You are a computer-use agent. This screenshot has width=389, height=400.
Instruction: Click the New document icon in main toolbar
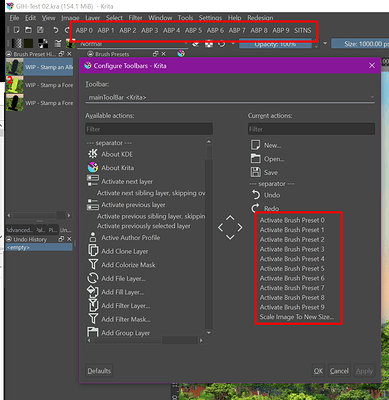(16, 30)
